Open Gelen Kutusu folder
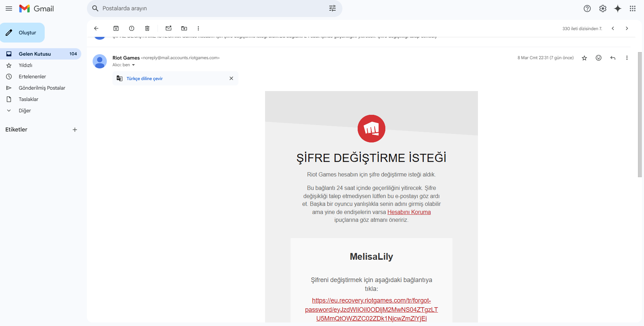The width and height of the screenshot is (644, 326). [40, 54]
